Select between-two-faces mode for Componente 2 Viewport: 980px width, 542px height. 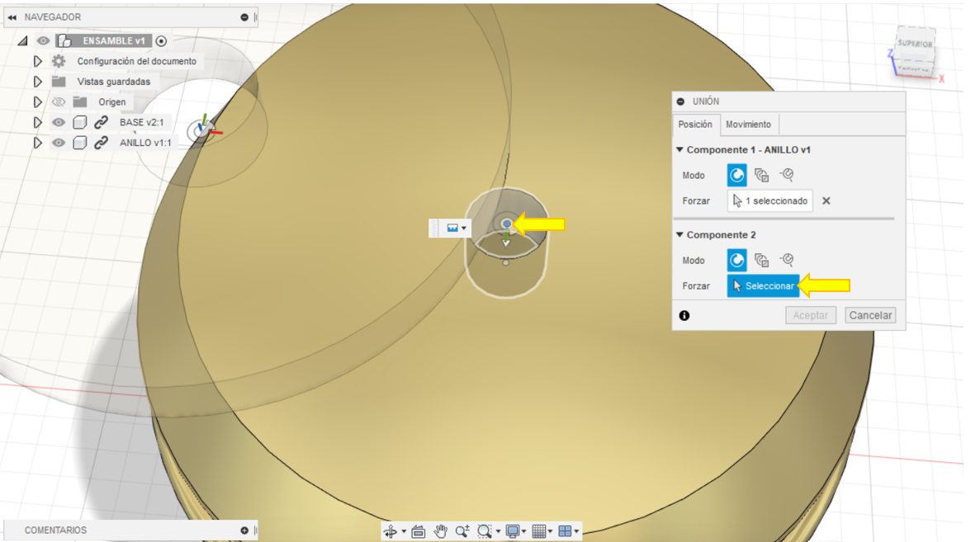pos(761,261)
